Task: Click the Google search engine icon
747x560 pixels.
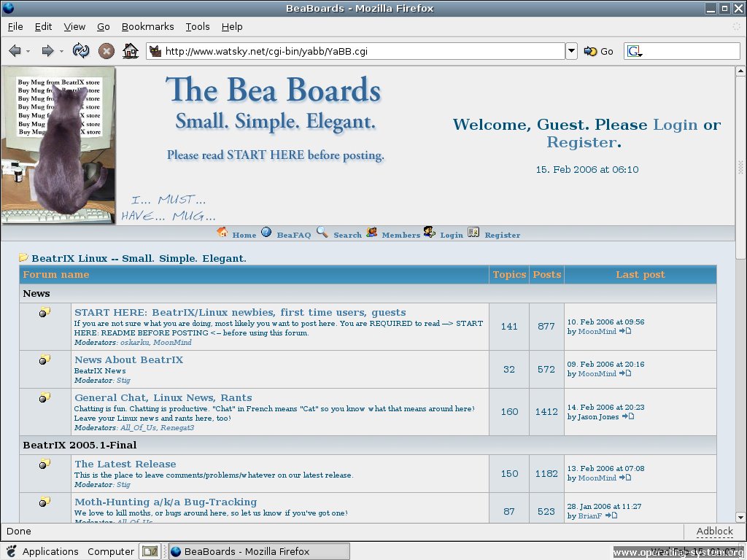Action: click(x=635, y=51)
